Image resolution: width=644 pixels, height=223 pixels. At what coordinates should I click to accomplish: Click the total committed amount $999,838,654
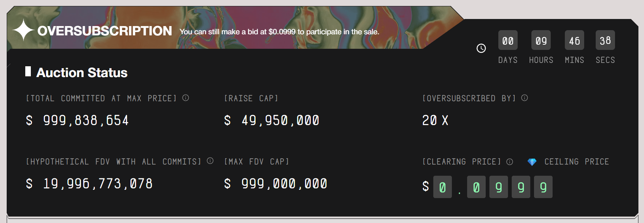point(77,121)
